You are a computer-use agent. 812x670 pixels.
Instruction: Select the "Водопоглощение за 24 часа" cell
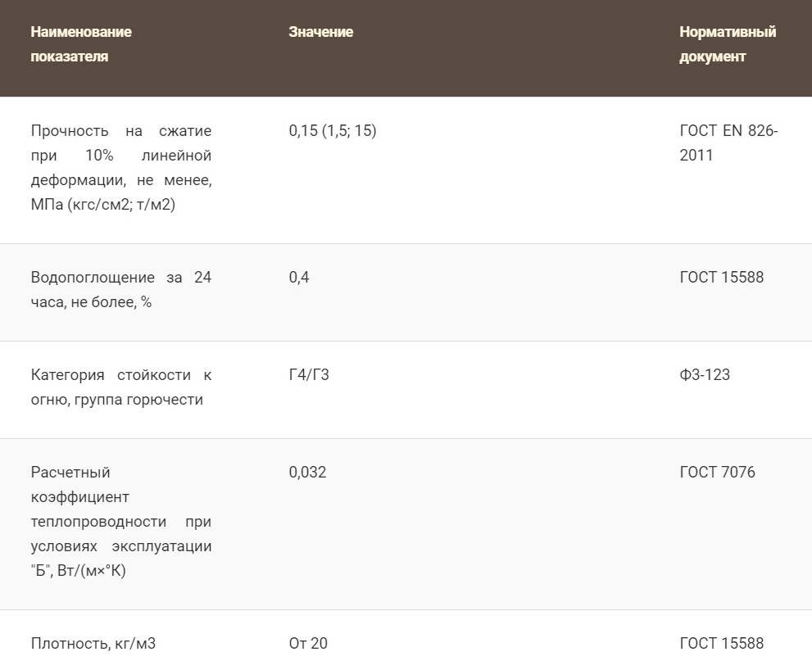point(120,290)
